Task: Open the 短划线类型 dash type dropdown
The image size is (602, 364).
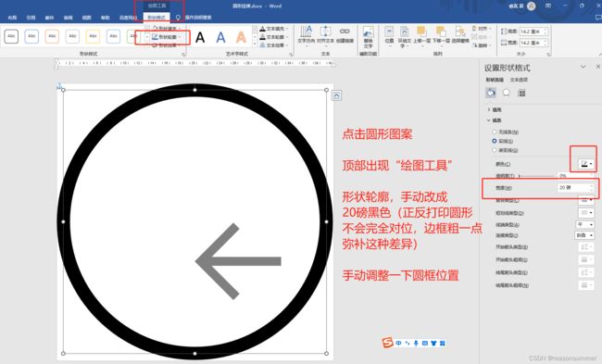Action: pos(586,212)
